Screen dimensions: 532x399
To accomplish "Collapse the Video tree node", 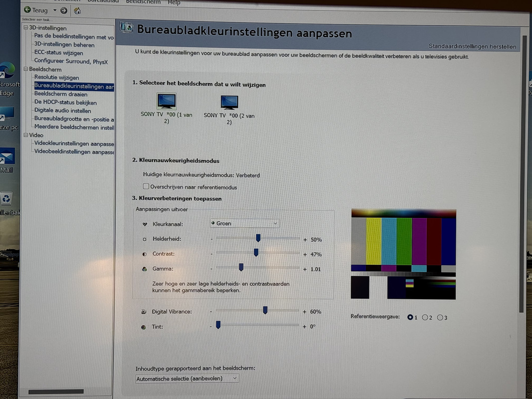I will (x=25, y=135).
